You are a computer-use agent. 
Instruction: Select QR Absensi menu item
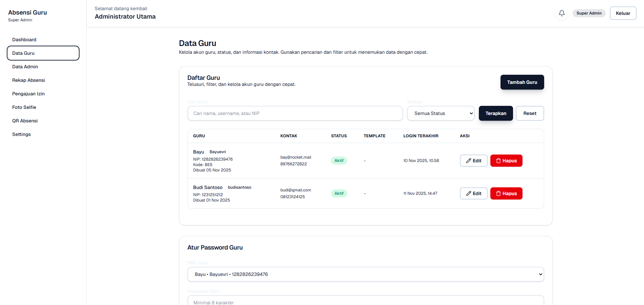coord(25,121)
